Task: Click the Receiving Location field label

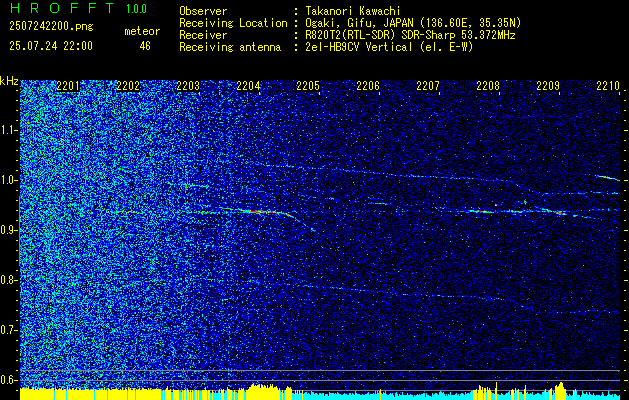Action: [233, 23]
